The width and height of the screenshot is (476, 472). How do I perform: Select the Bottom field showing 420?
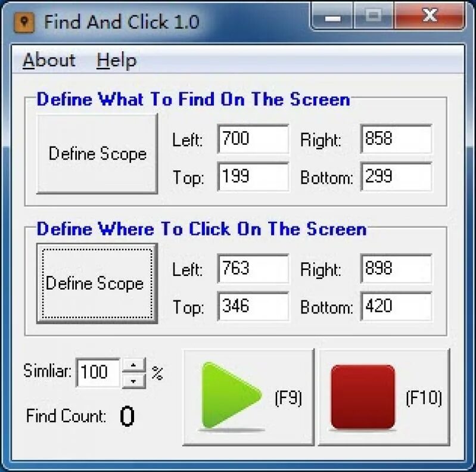(396, 306)
